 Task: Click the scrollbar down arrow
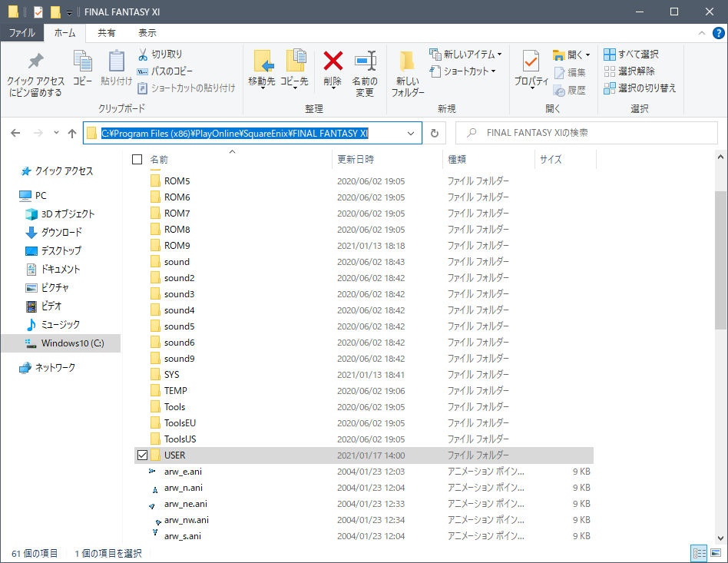tap(720, 538)
